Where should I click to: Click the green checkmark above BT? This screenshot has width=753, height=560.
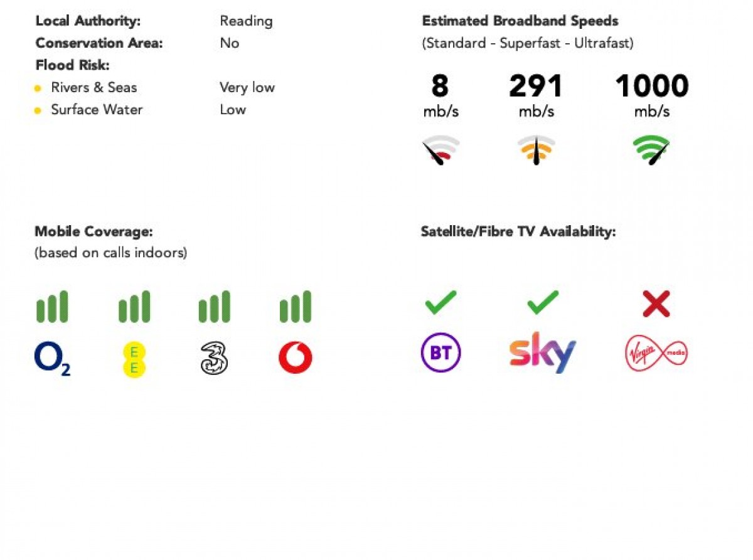441,303
